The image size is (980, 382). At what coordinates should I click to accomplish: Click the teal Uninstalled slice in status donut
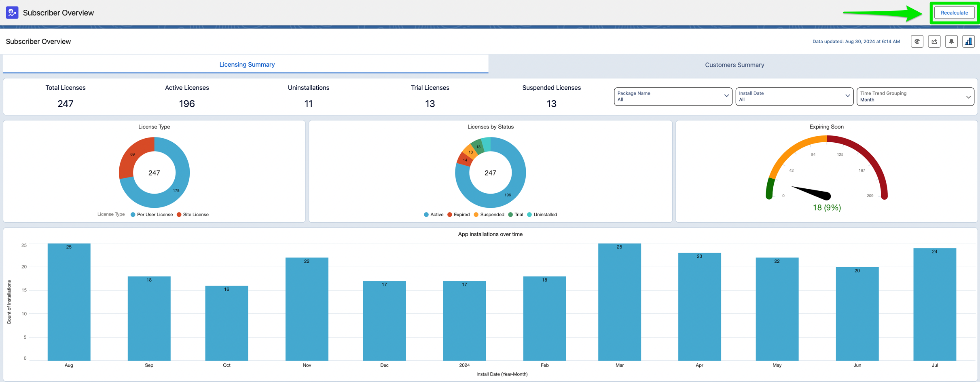pyautogui.click(x=487, y=144)
